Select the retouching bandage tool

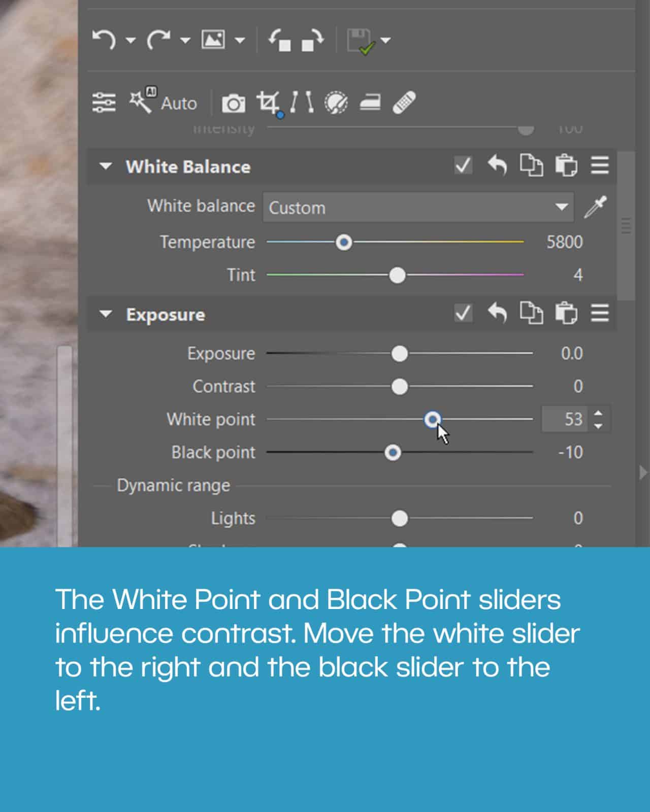[405, 103]
